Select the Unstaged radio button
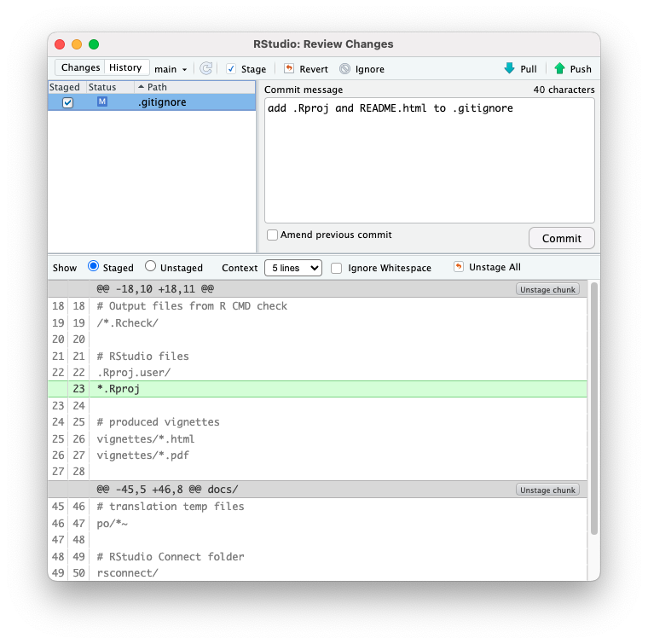 (x=151, y=267)
